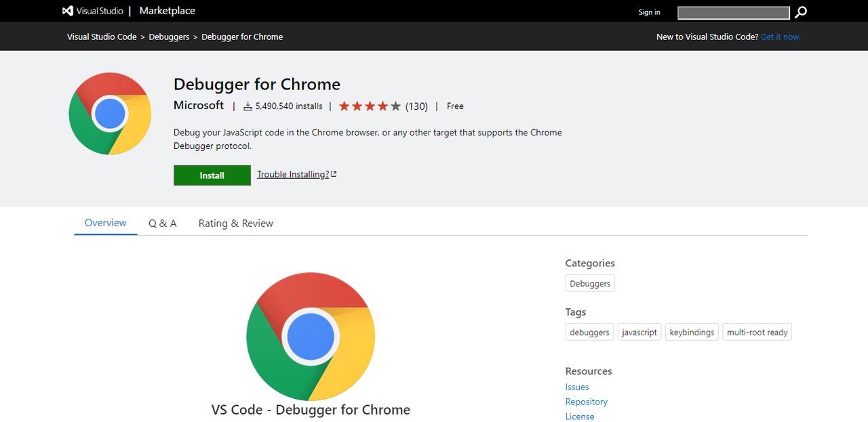This screenshot has height=422, width=868.
Task: Click the multi-root ready tag
Action: point(757,332)
